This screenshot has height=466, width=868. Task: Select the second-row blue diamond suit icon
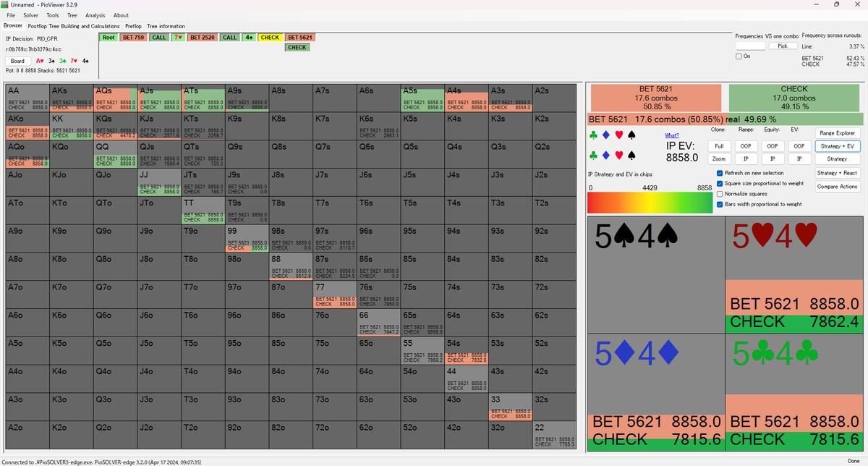[x=606, y=156]
